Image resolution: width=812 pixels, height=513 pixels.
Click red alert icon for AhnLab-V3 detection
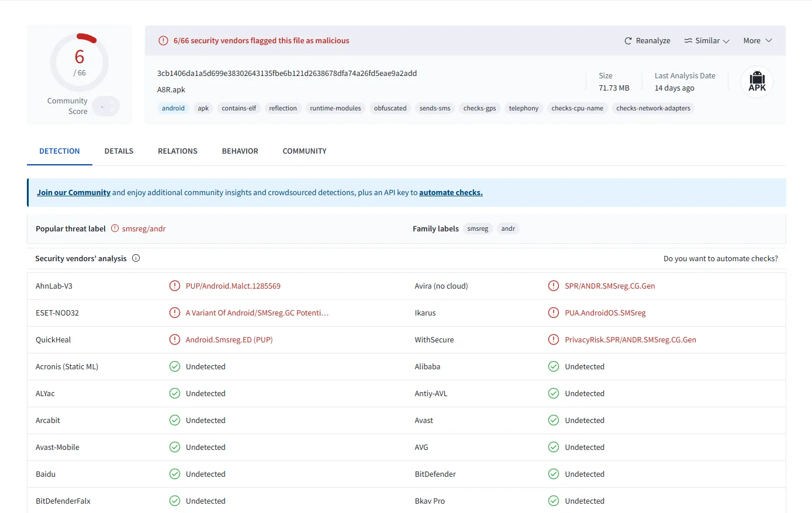click(174, 286)
